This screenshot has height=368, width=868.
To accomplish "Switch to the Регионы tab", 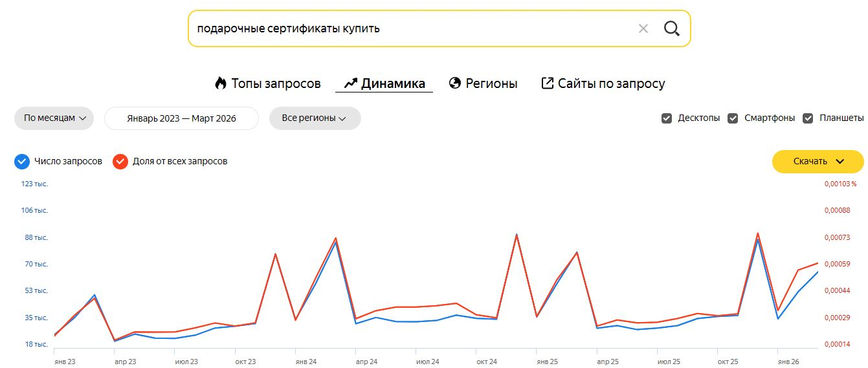I will coord(483,83).
